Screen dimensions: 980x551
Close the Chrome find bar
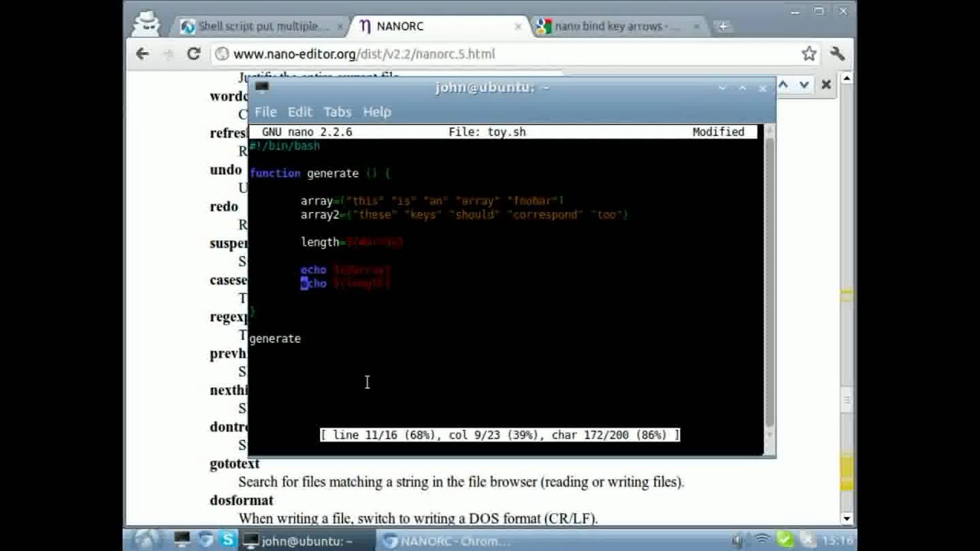[x=826, y=85]
